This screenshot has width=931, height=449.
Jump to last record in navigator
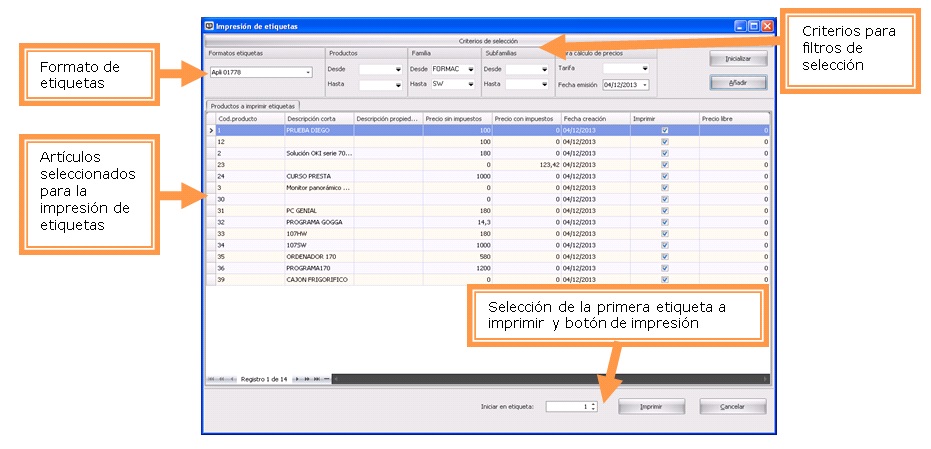tap(317, 379)
